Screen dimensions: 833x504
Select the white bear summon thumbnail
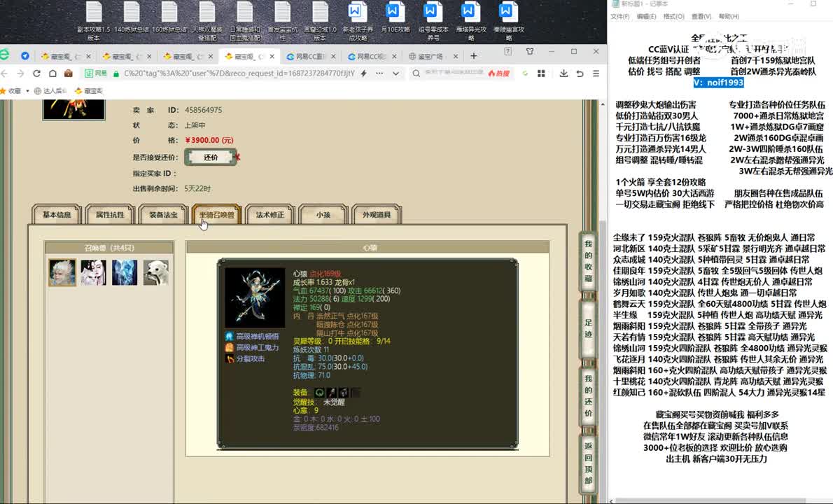point(155,272)
